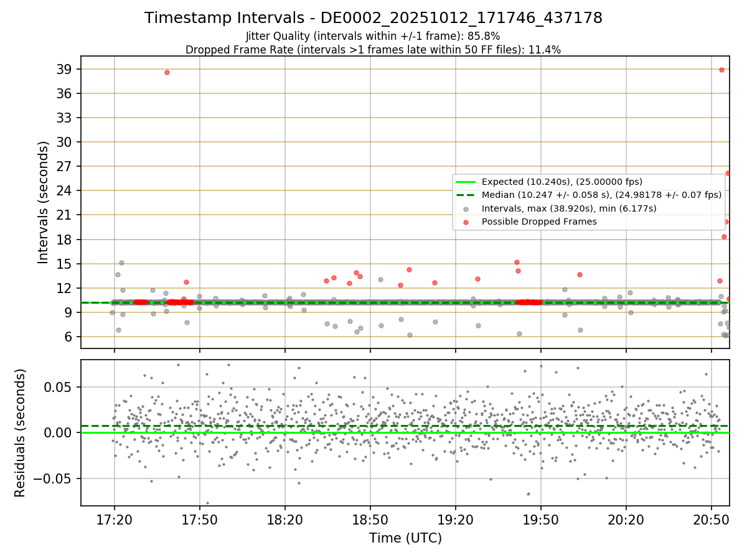This screenshot has height=560, width=747.
Task: Click the 19:20 time tick label
Action: (x=455, y=519)
